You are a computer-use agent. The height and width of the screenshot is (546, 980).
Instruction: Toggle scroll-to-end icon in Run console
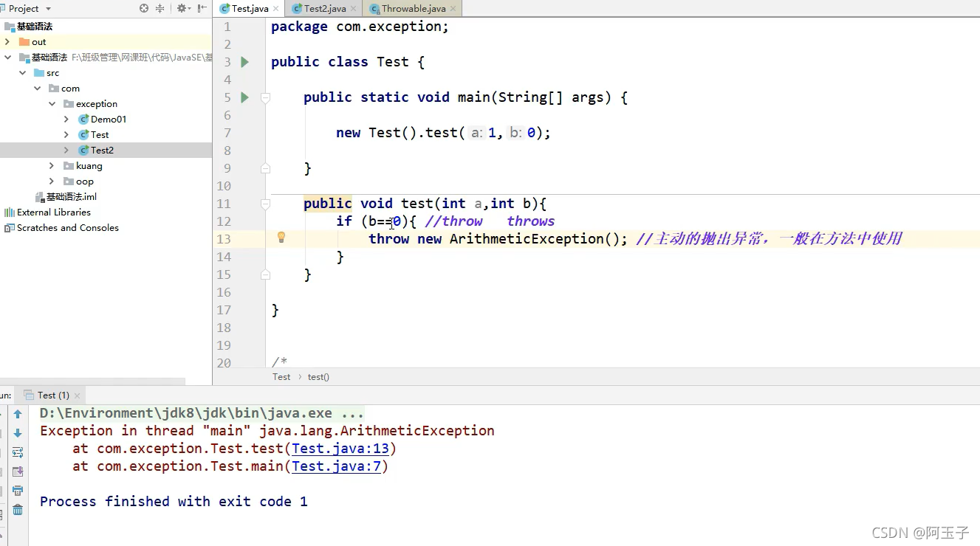pyautogui.click(x=18, y=471)
